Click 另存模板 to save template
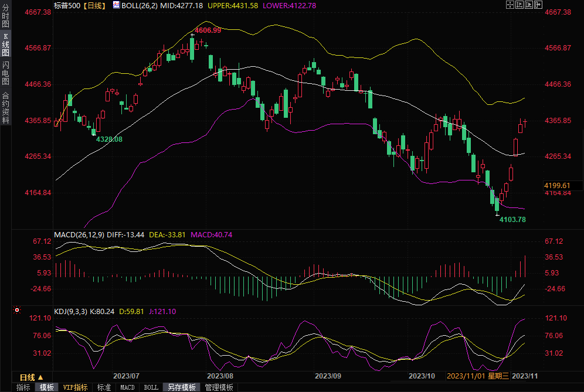 pos(181,387)
